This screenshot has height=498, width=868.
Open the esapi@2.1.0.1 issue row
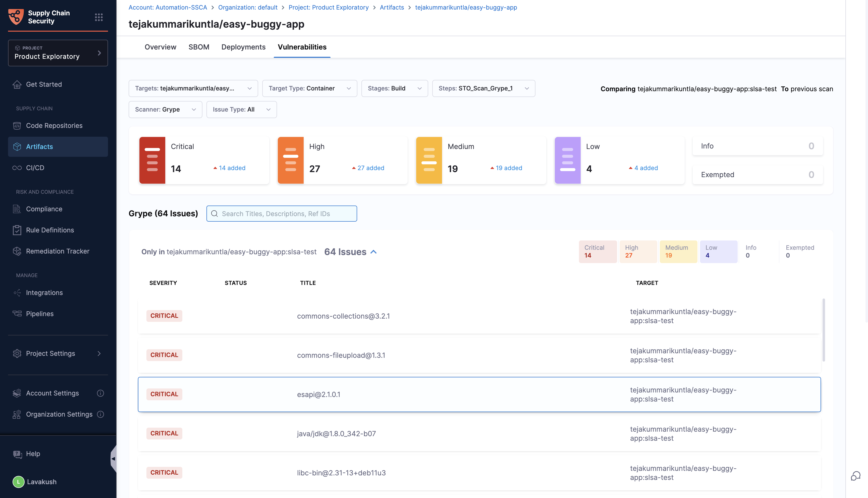coord(479,394)
